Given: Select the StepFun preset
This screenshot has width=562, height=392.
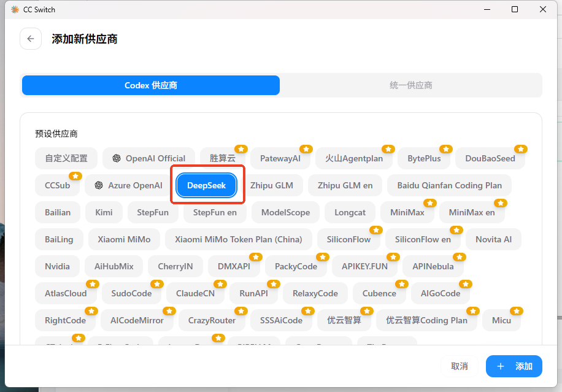Looking at the screenshot, I should point(153,212).
